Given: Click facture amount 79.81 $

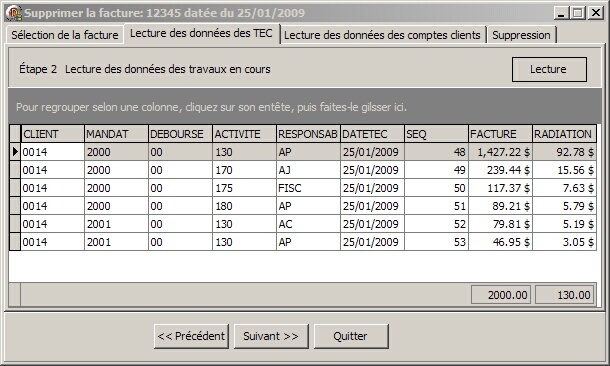Looking at the screenshot, I should coord(500,224).
